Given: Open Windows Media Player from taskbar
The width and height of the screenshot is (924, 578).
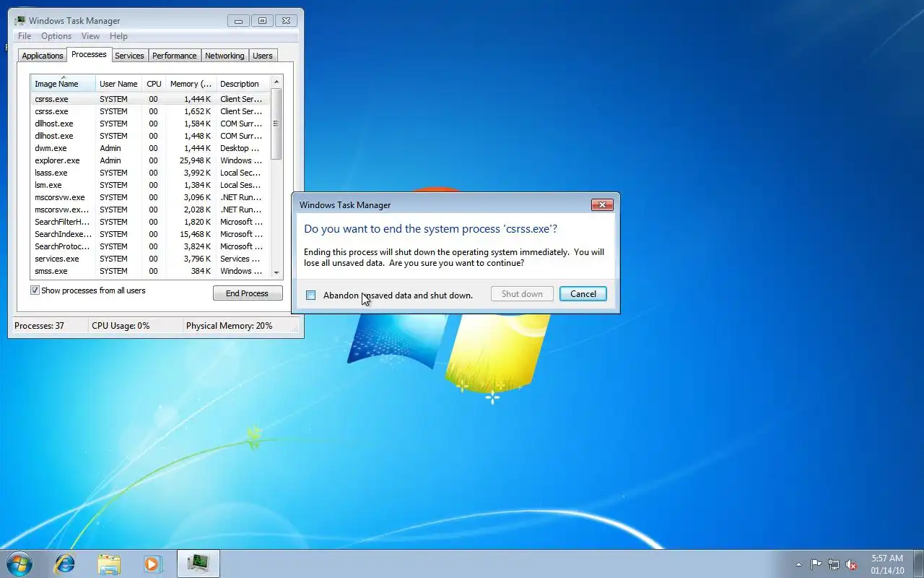Looking at the screenshot, I should (153, 564).
